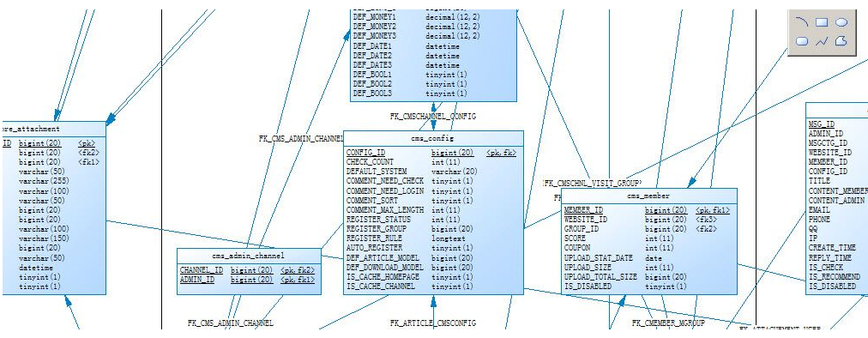This screenshot has height=338, width=868.
Task: Click the GROUP_ID column
Action: point(582,229)
